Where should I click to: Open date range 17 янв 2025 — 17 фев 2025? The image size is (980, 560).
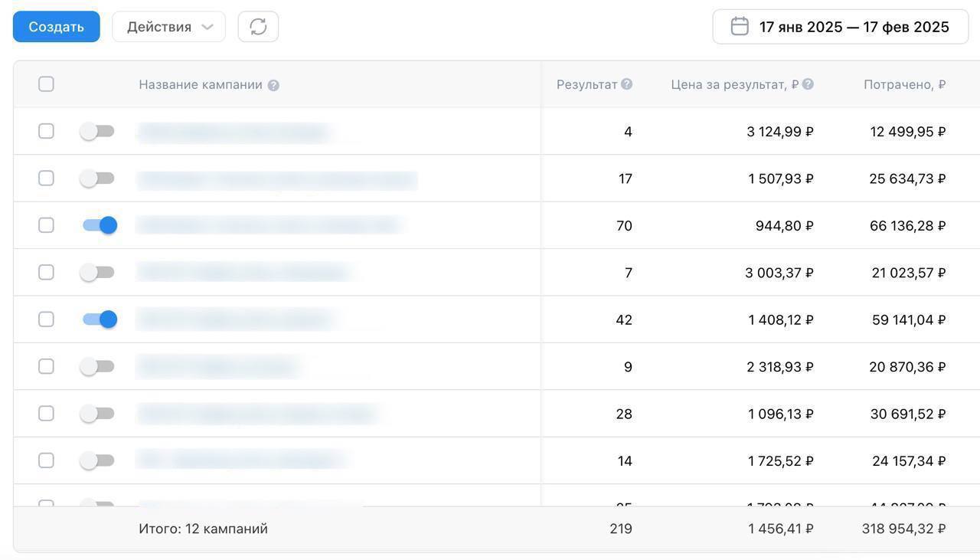(x=840, y=27)
